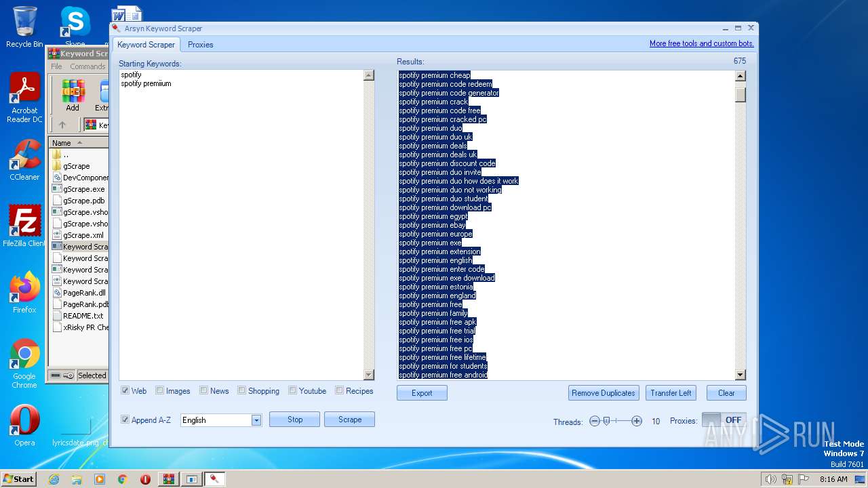Click Action Center flag tray icon
Image resolution: width=868 pixels, height=488 pixels.
pos(804,479)
